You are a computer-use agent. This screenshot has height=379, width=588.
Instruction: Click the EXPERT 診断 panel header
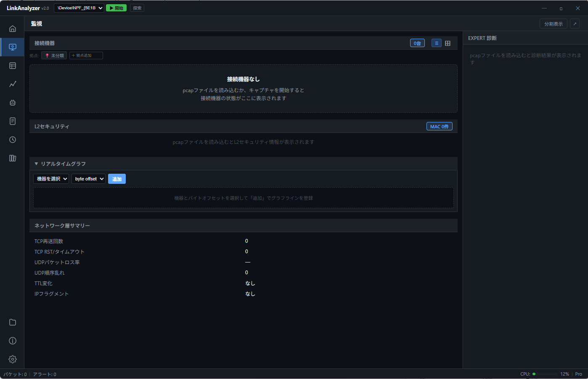[525, 38]
